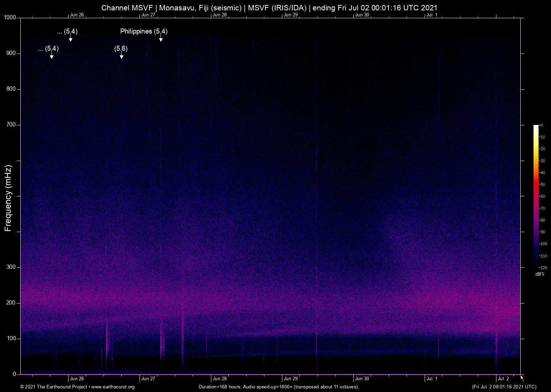Select the (5.6) earthquake annotation text
This screenshot has width=551, height=392.
pos(121,49)
